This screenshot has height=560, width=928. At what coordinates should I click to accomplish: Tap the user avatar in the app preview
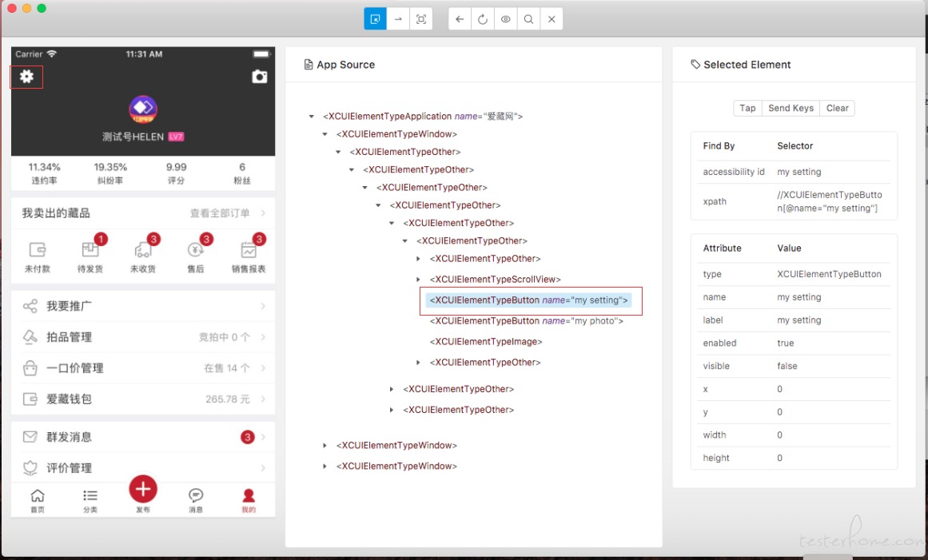click(x=143, y=109)
